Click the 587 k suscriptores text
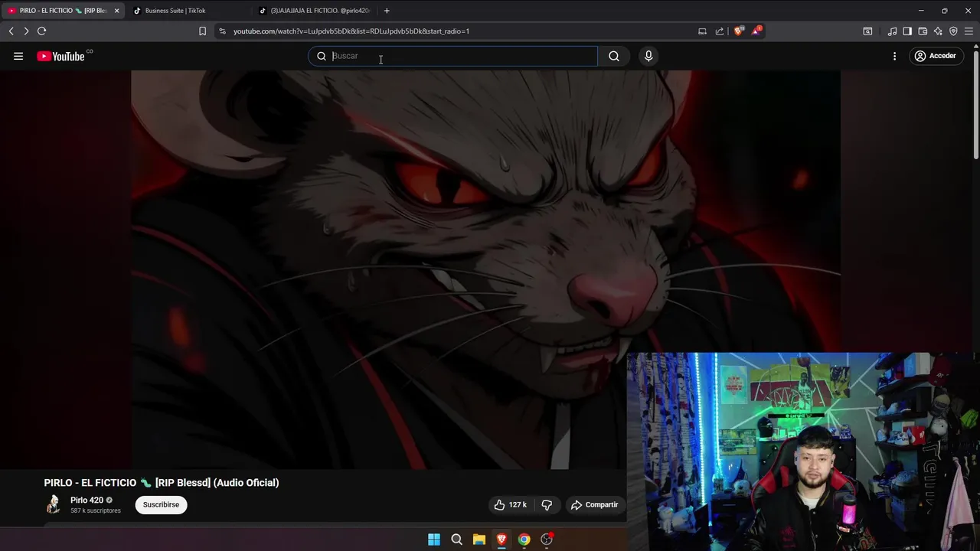The width and height of the screenshot is (980, 551). [96, 510]
